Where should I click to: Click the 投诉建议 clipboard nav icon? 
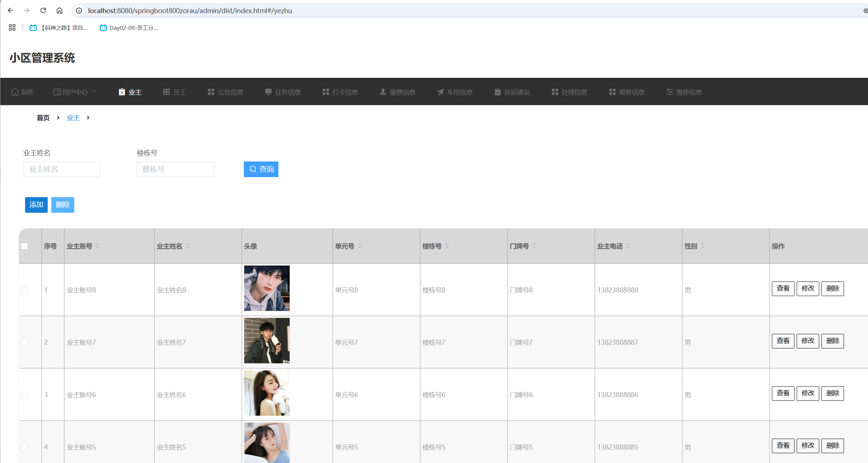point(498,92)
